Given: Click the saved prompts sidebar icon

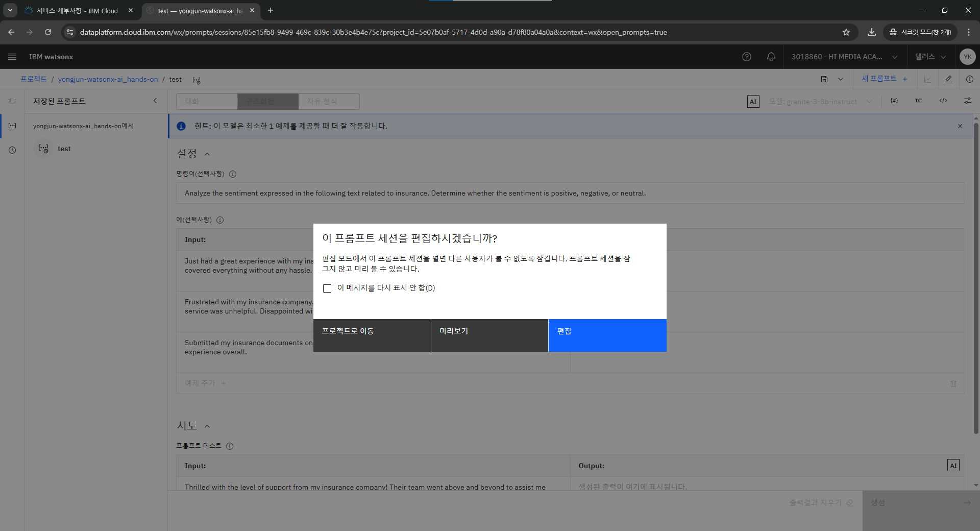Looking at the screenshot, I should pyautogui.click(x=12, y=126).
